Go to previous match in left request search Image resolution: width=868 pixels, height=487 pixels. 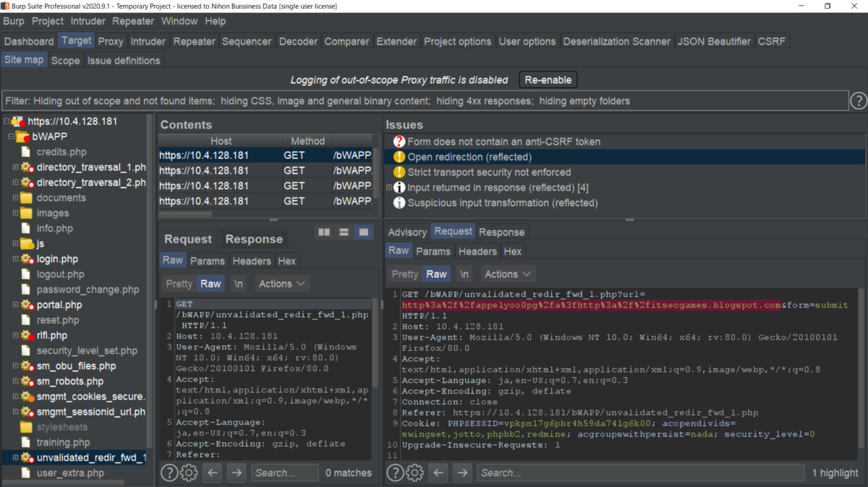(x=212, y=473)
